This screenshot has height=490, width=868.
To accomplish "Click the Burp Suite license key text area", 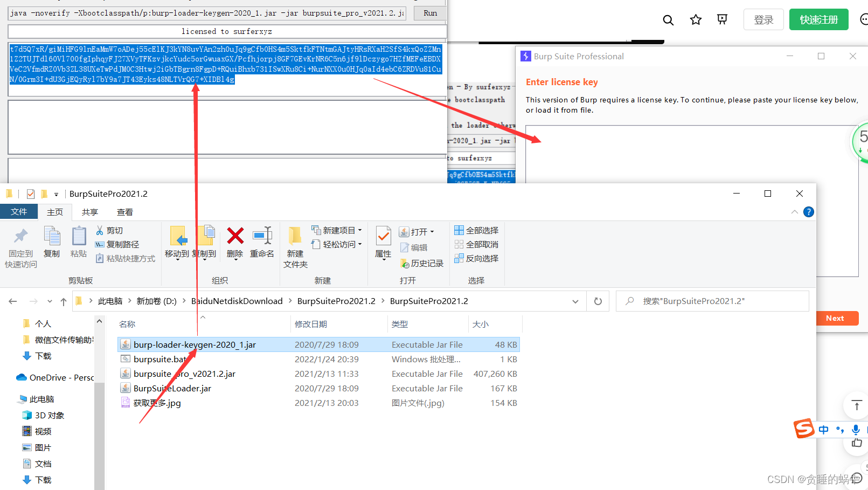I will [x=691, y=201].
